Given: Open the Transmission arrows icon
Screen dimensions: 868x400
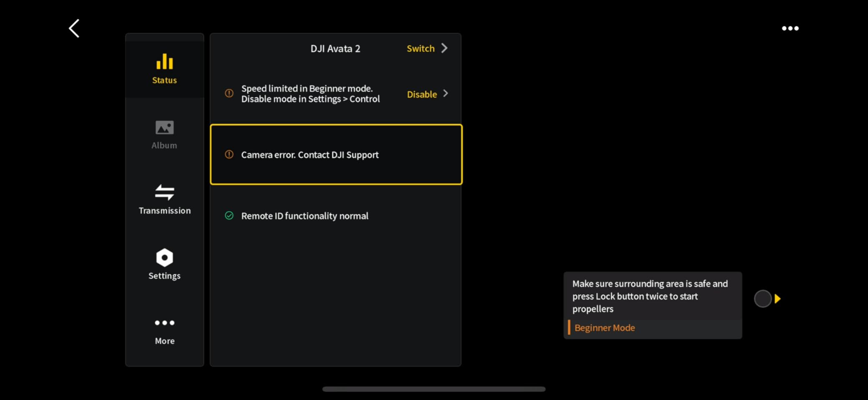Looking at the screenshot, I should 164,192.
